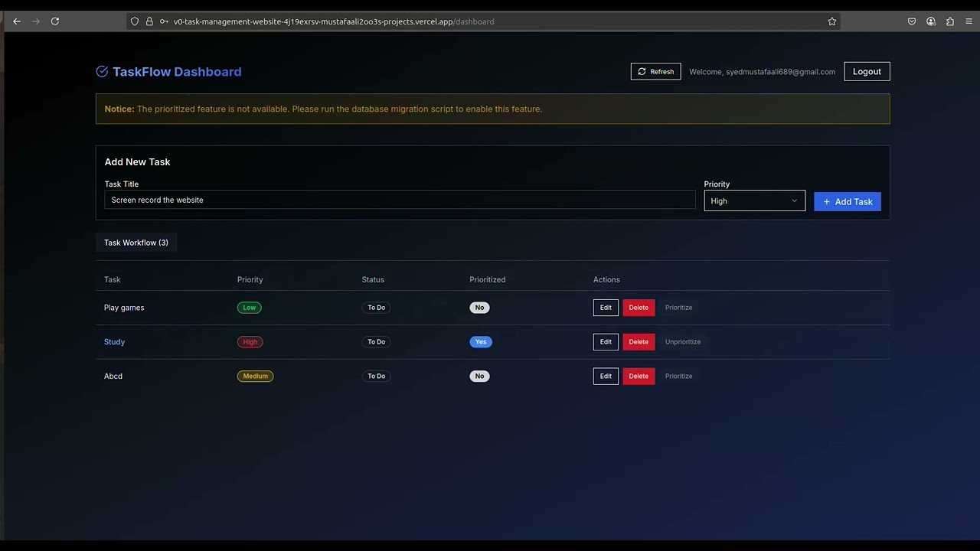
Task: Click the Medium priority badge
Action: pos(256,376)
